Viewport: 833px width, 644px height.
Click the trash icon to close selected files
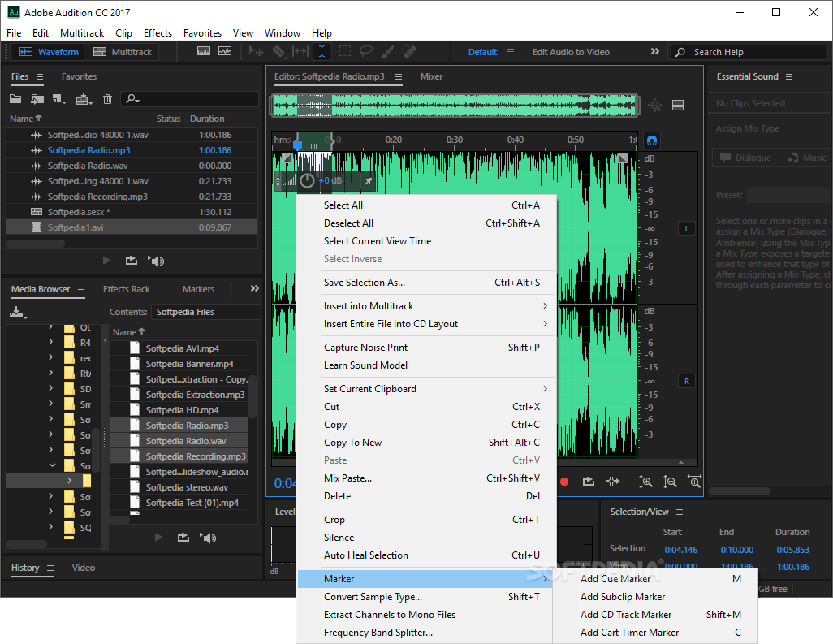[x=107, y=99]
